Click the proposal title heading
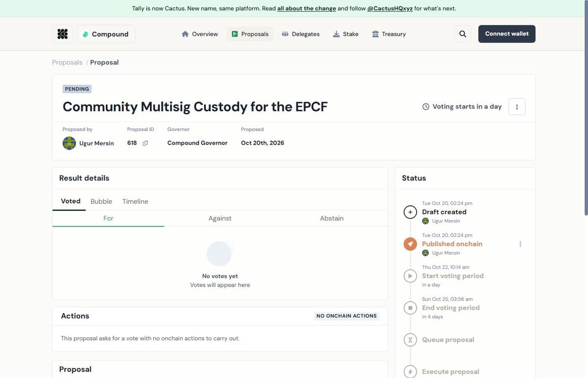The height and width of the screenshot is (378, 588). pos(195,106)
